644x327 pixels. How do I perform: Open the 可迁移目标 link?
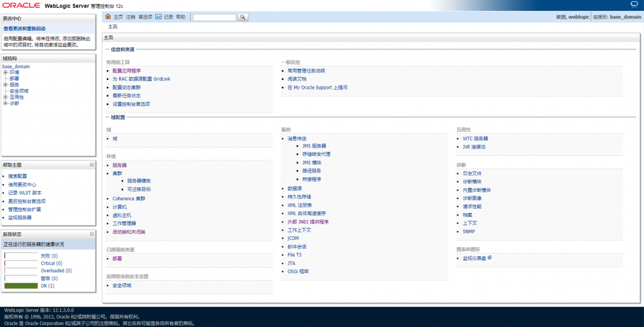tap(139, 189)
